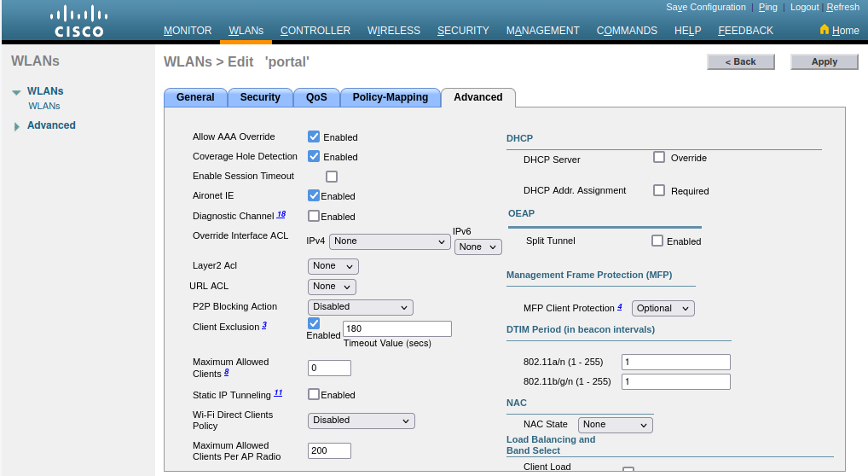868x476 pixels.
Task: Switch to the Security tab
Action: point(260,97)
